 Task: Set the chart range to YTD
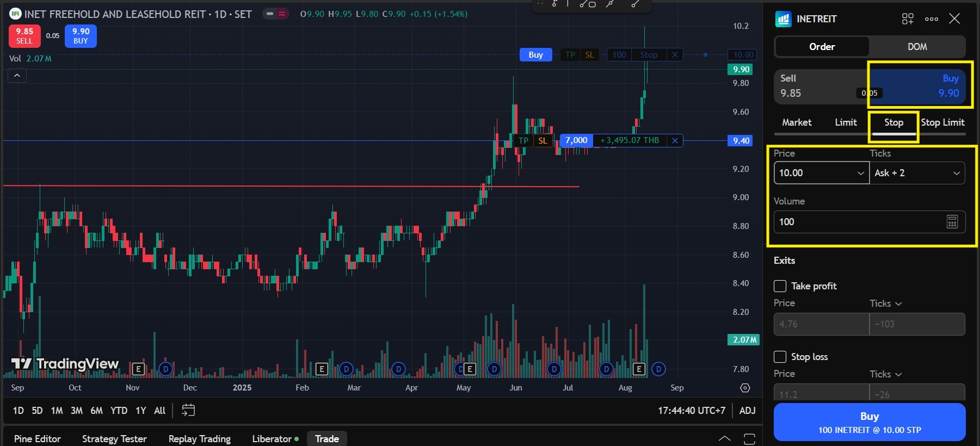[x=119, y=411]
